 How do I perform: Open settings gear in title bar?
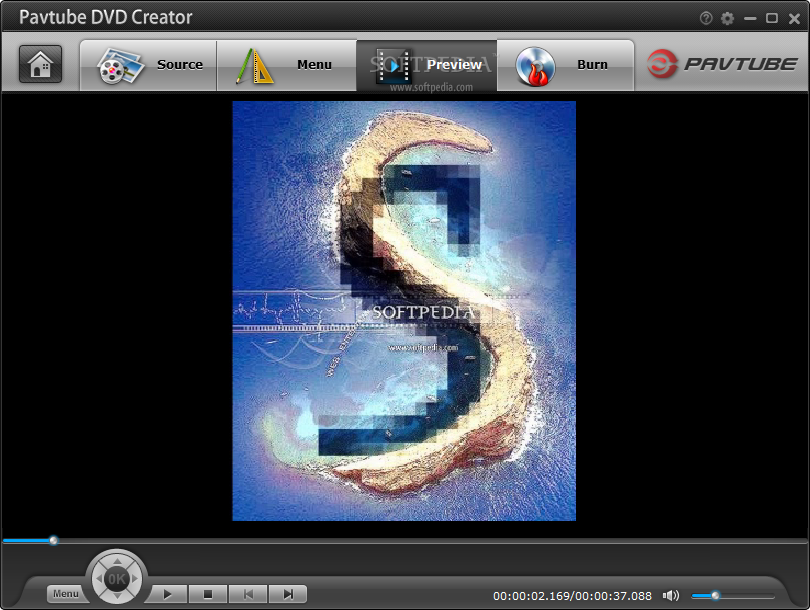[x=727, y=19]
